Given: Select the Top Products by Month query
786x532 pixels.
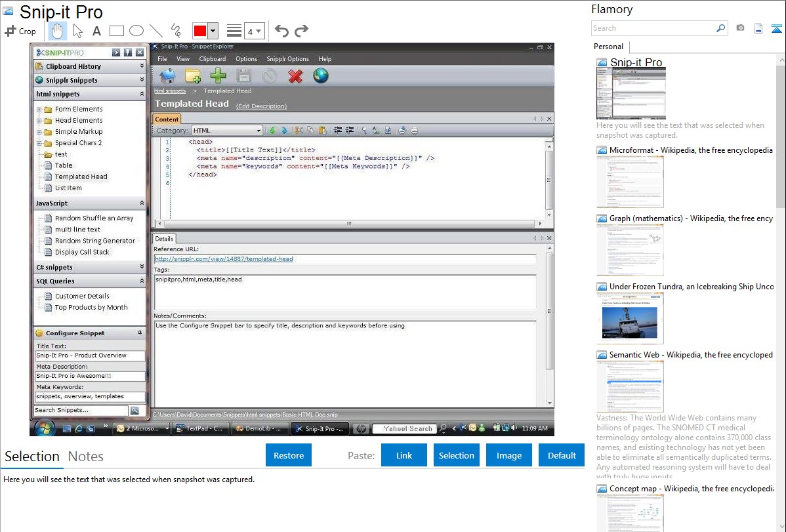Looking at the screenshot, I should pos(91,308).
